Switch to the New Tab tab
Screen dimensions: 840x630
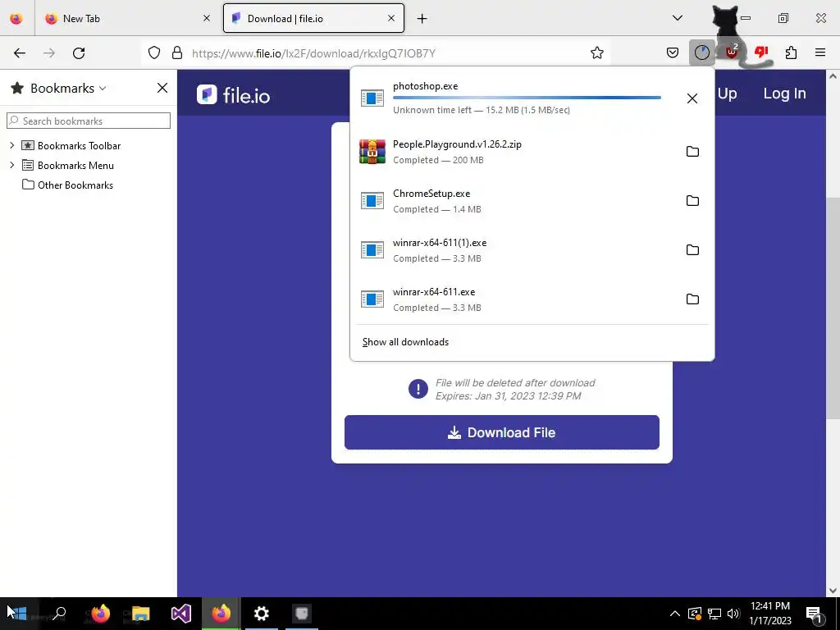tap(129, 18)
